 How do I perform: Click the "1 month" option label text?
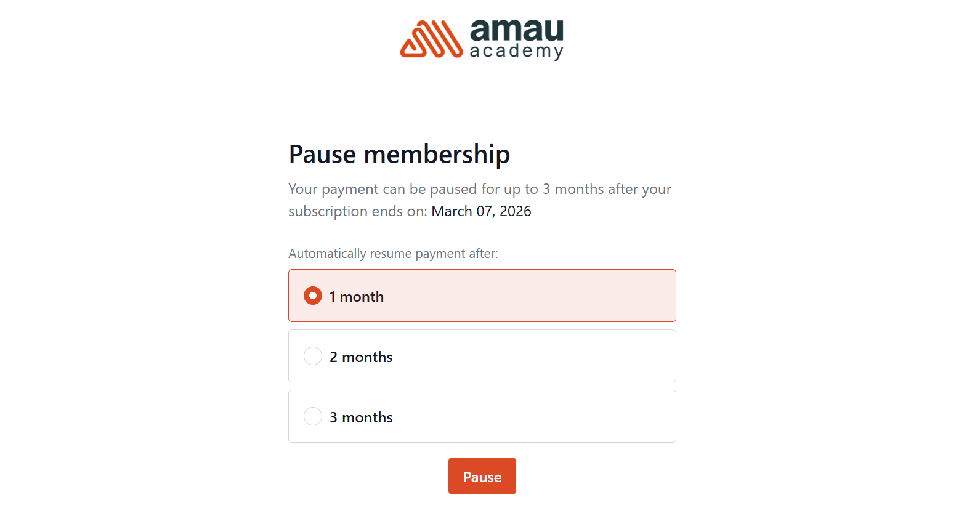pyautogui.click(x=356, y=297)
